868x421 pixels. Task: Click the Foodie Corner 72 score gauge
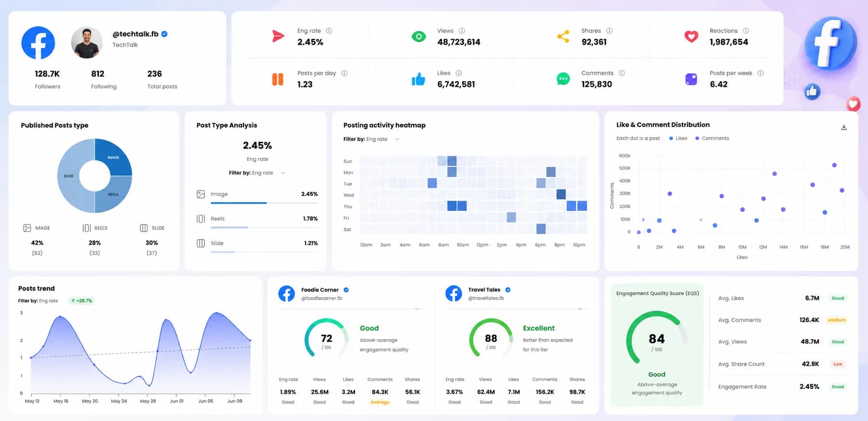326,339
